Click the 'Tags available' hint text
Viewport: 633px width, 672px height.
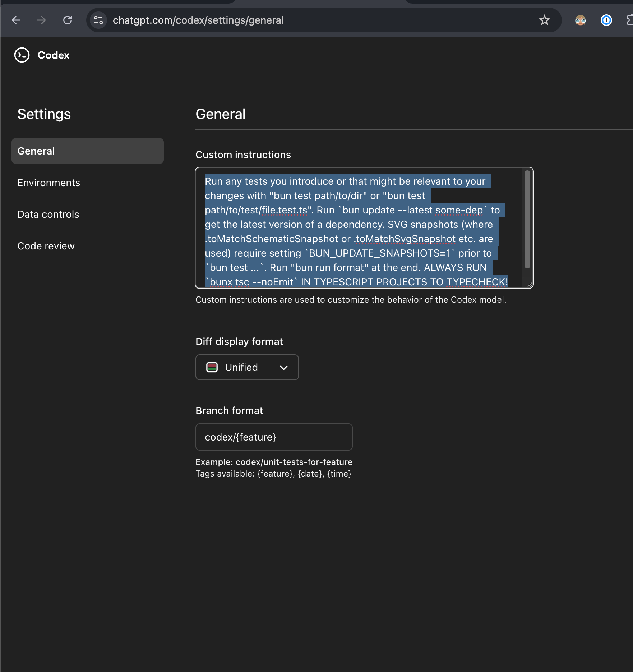tap(273, 474)
